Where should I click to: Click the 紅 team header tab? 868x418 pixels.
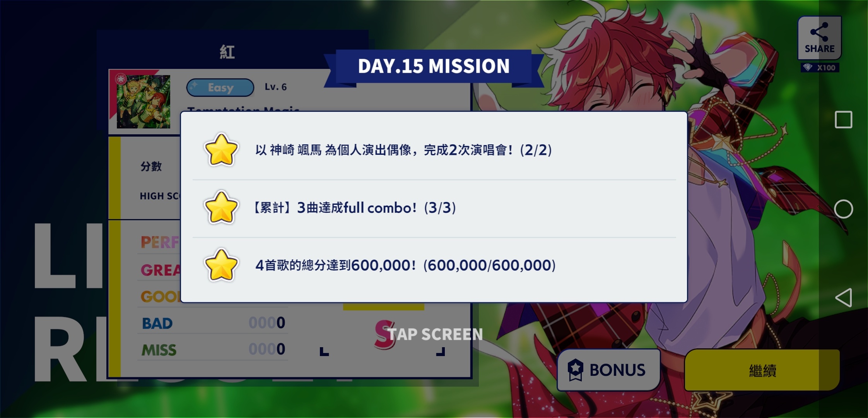pyautogui.click(x=227, y=52)
